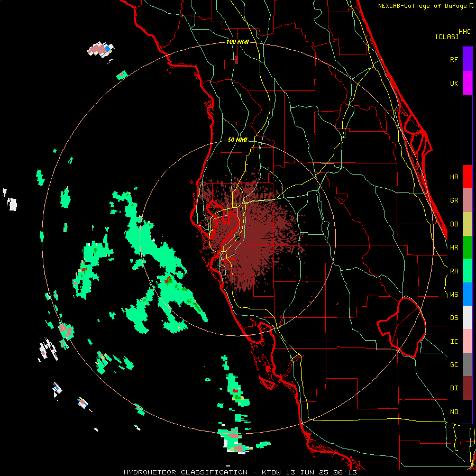
Task: Click the "100 NMI" range ring label
Action: [x=237, y=42]
